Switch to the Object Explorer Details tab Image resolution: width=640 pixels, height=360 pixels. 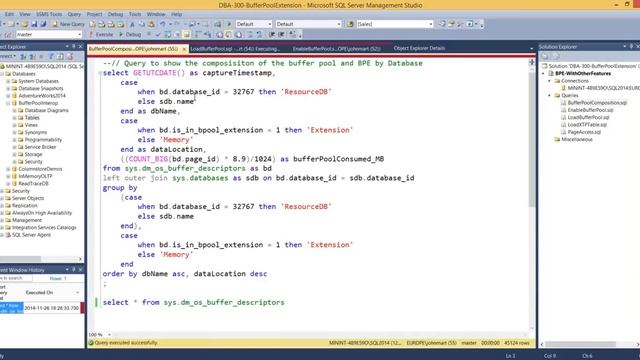click(419, 48)
